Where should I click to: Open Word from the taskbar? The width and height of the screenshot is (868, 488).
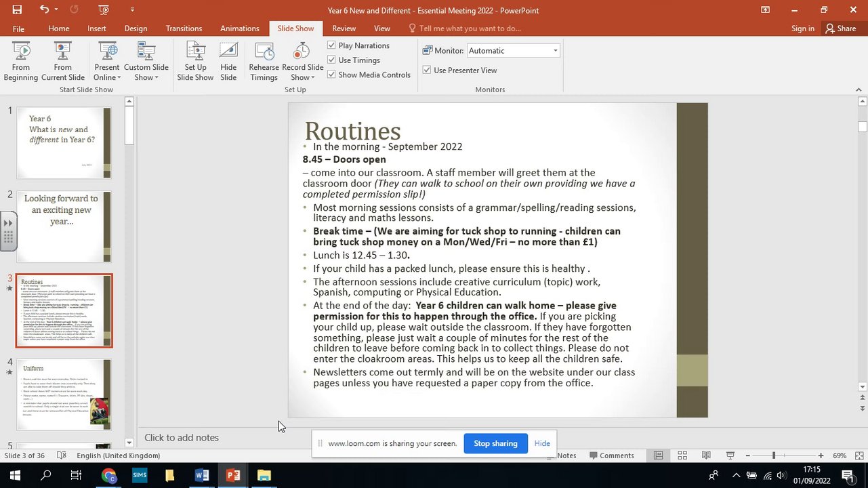(201, 476)
